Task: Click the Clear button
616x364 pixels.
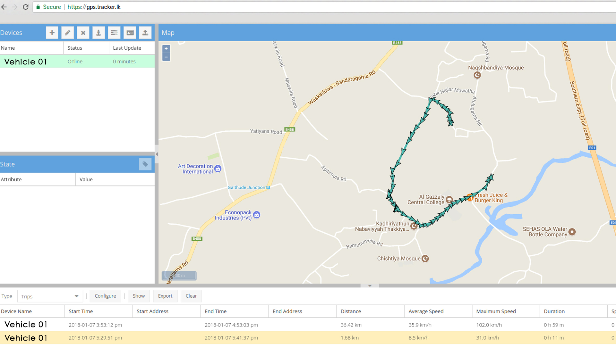Action: pos(191,296)
